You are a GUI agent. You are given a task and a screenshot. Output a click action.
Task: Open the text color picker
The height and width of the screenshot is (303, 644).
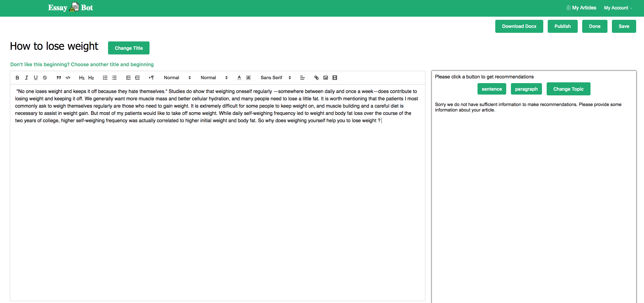[239, 78]
